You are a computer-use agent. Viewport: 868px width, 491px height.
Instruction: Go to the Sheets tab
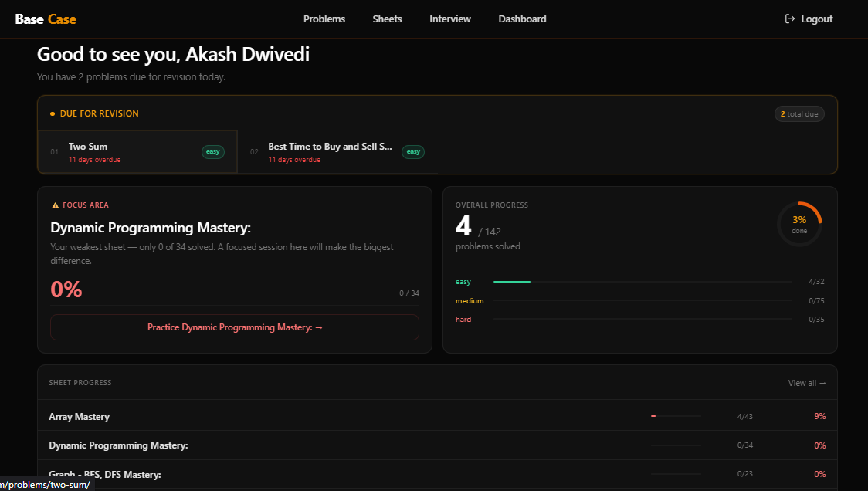387,19
